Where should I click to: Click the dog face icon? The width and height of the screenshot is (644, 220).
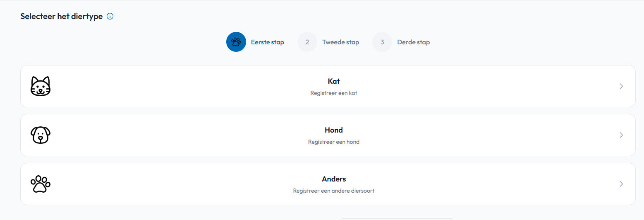click(x=41, y=135)
